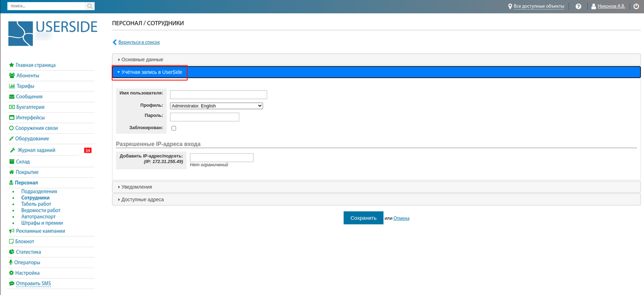Click the Журнал заданий wrench icon
Image resolution: width=644 pixels, height=295 pixels.
pos(12,150)
